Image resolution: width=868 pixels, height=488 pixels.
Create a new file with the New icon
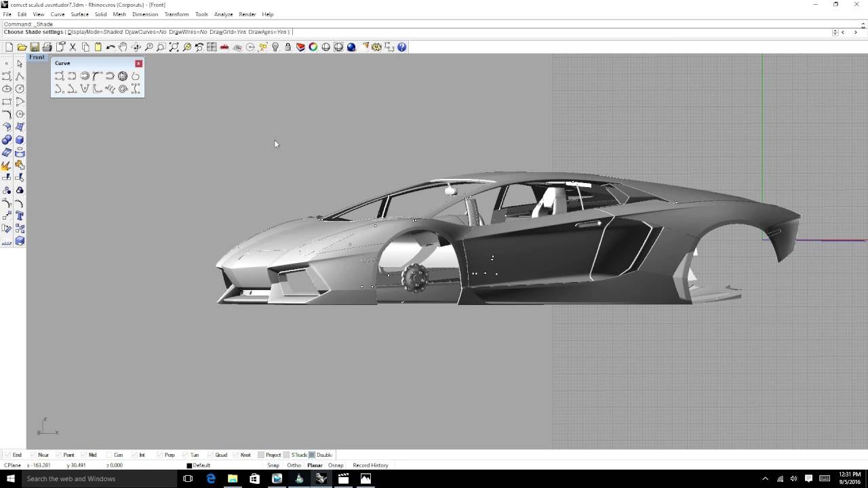(x=9, y=47)
